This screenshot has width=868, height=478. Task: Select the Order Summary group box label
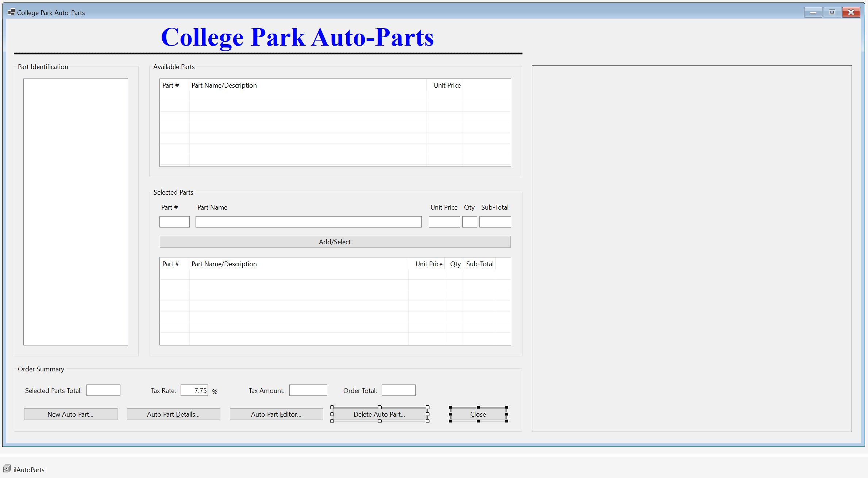coord(41,369)
